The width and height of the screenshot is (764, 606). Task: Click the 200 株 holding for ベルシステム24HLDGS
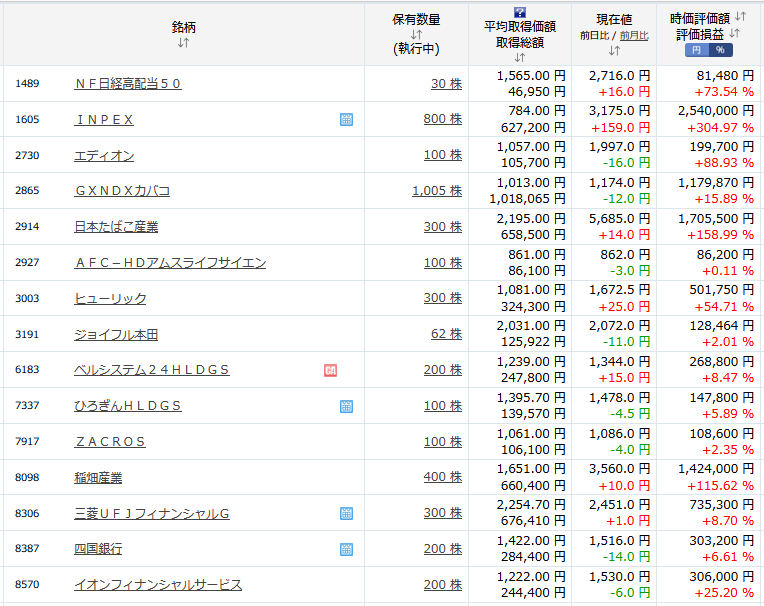click(442, 370)
